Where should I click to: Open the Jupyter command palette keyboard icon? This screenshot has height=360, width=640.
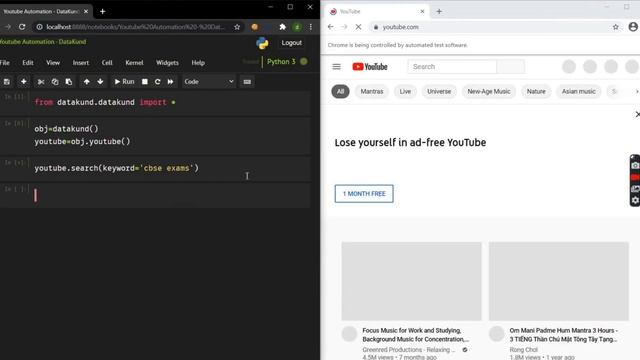click(x=247, y=82)
